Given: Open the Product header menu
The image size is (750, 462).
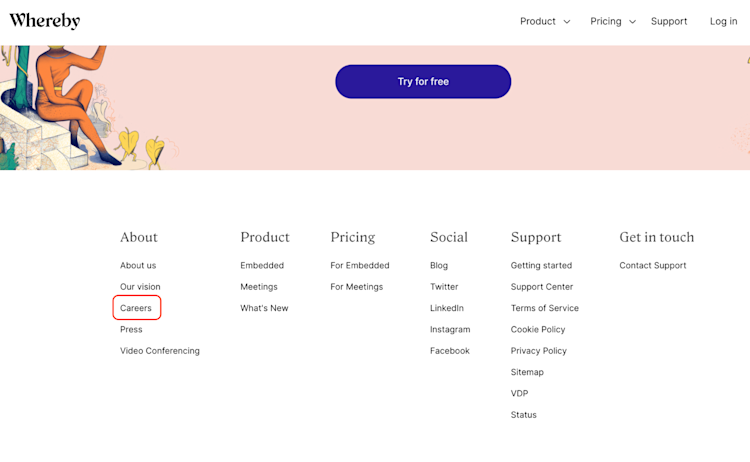Looking at the screenshot, I should click(538, 21).
